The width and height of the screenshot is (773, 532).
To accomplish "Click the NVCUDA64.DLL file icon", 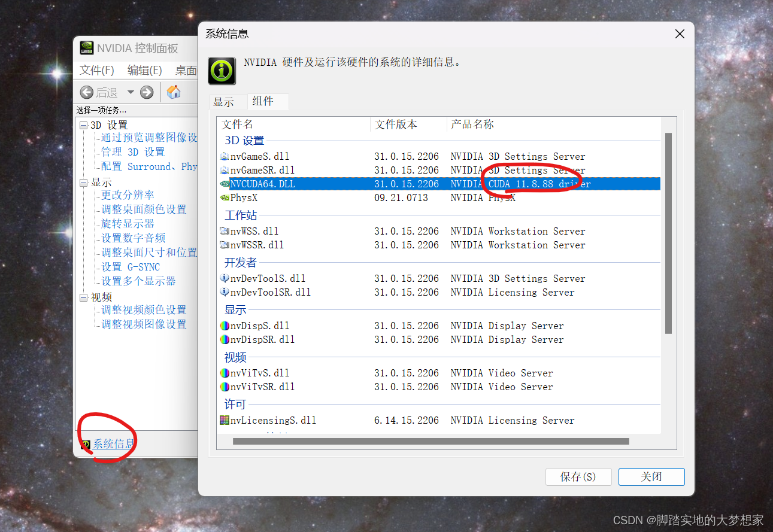I will coord(225,184).
